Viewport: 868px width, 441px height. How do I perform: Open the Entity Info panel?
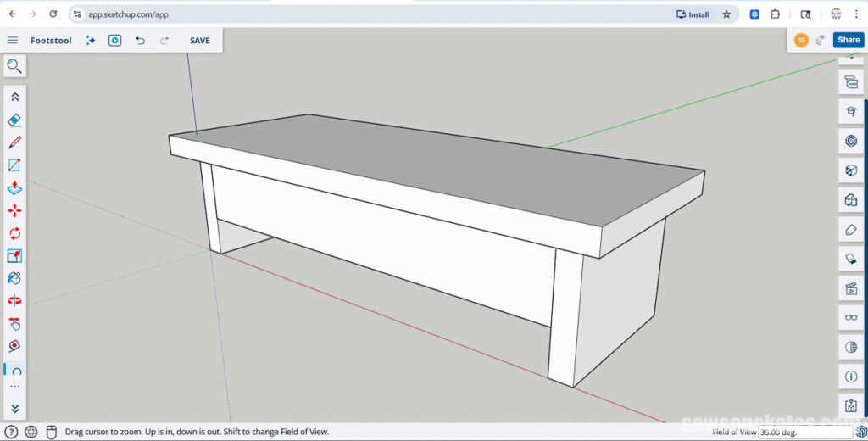coord(851,377)
